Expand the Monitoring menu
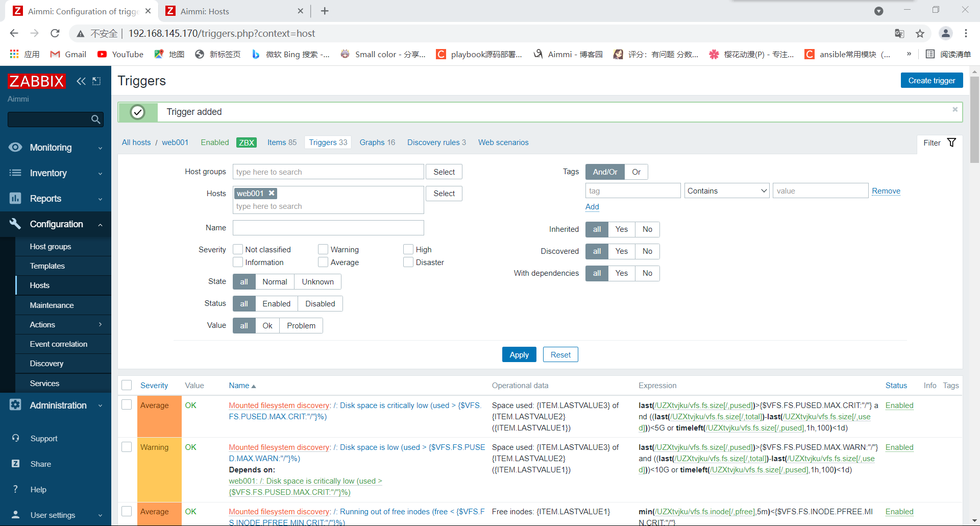The width and height of the screenshot is (980, 526). pyautogui.click(x=56, y=148)
